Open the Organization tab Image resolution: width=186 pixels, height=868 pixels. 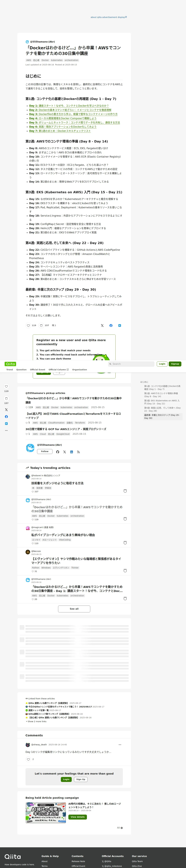click(79, 370)
